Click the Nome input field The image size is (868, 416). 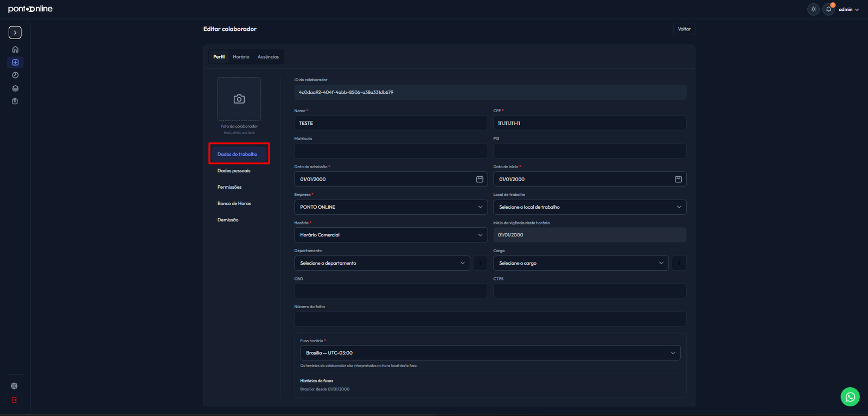391,123
